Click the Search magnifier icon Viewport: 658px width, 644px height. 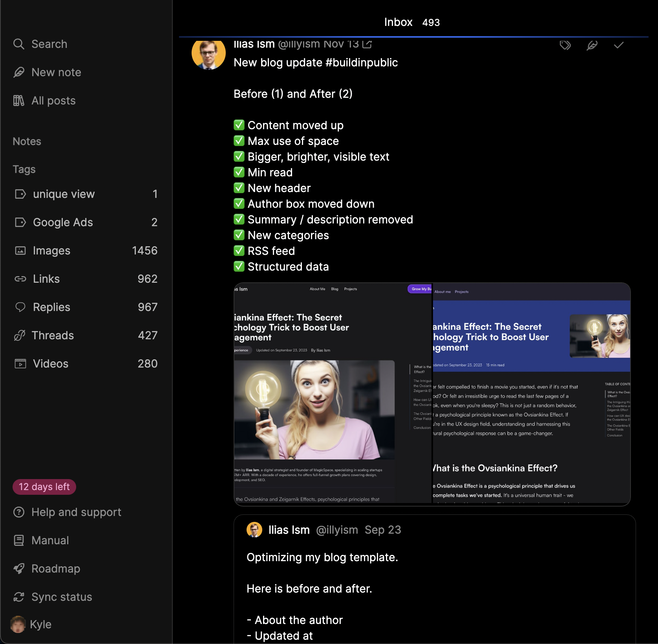[18, 44]
